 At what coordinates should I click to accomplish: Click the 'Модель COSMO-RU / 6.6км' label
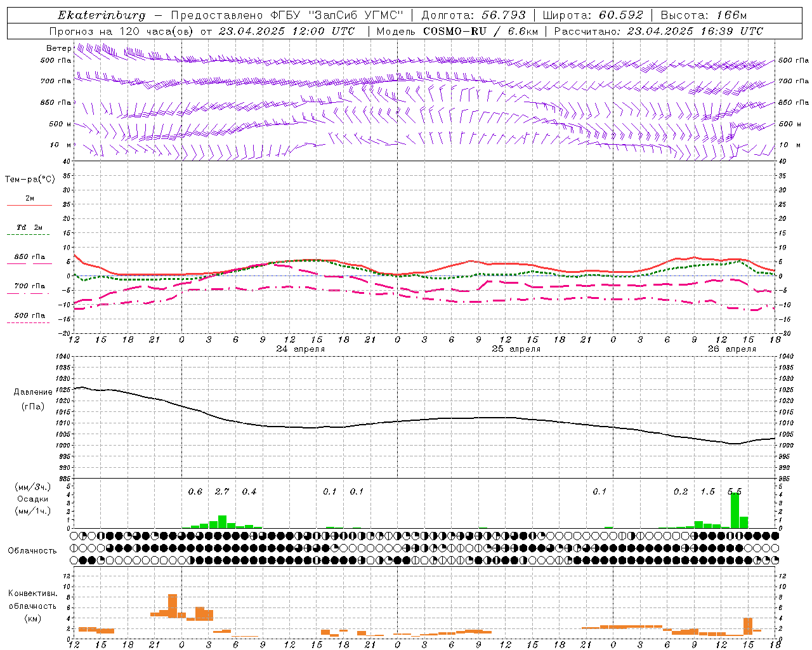457,31
